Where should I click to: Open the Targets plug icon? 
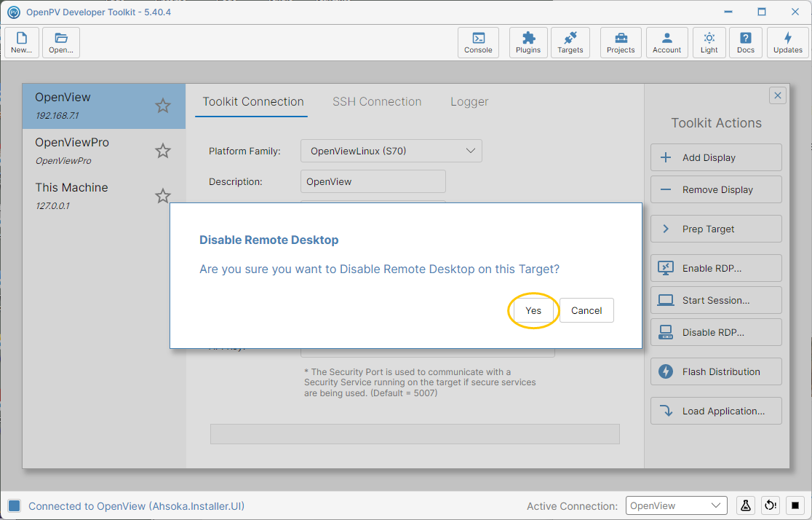pyautogui.click(x=570, y=42)
